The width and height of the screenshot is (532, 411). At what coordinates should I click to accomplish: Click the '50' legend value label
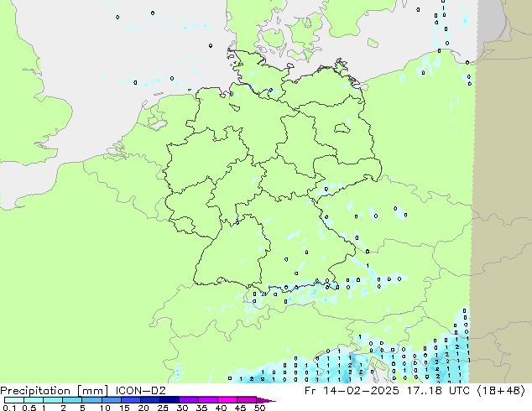coord(259,408)
